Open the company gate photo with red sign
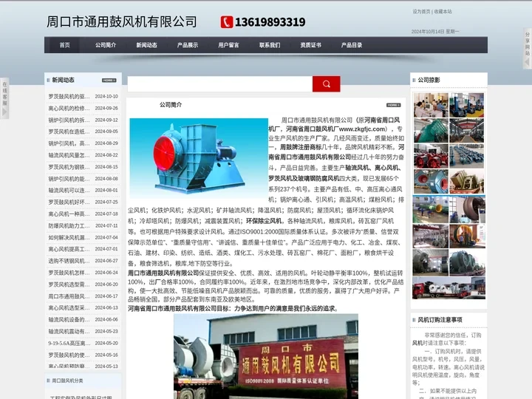532x399 pixels. point(266,356)
